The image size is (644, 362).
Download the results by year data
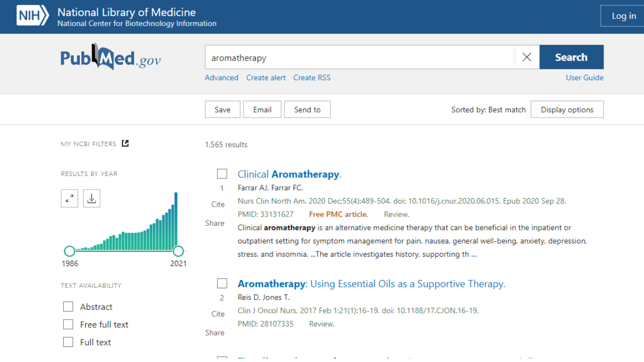click(91, 199)
